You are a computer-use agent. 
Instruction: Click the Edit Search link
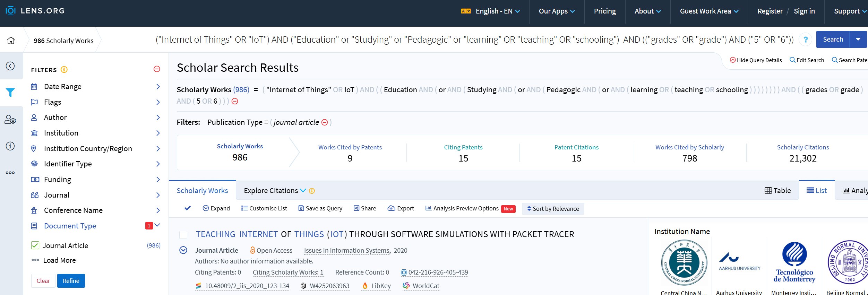[807, 60]
